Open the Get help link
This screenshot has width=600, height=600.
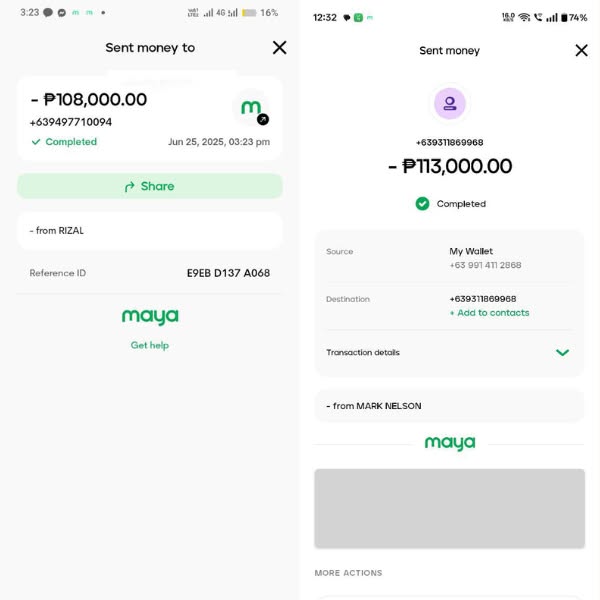tap(150, 345)
